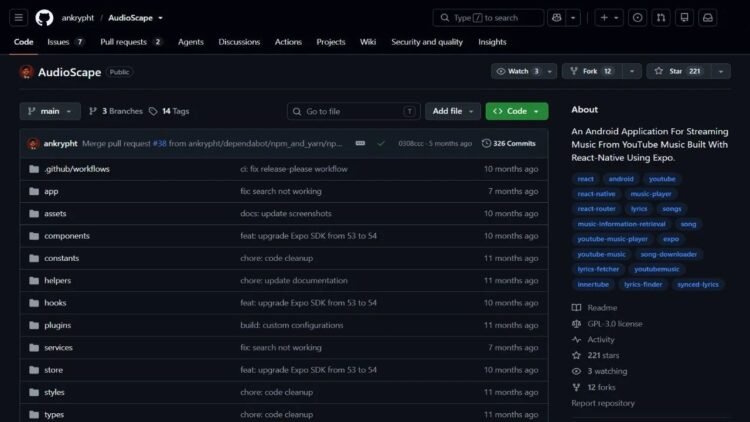Open the Issues icon in top bar

pos(637,18)
